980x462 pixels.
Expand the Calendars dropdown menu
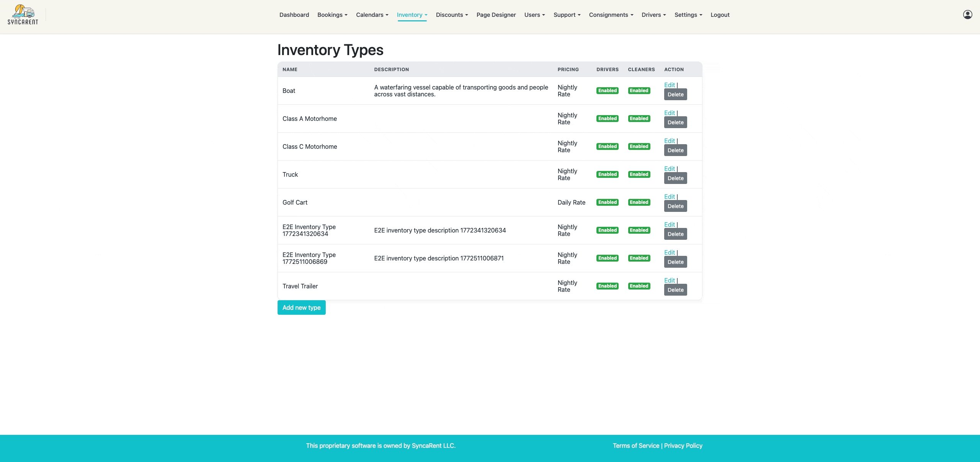372,15
